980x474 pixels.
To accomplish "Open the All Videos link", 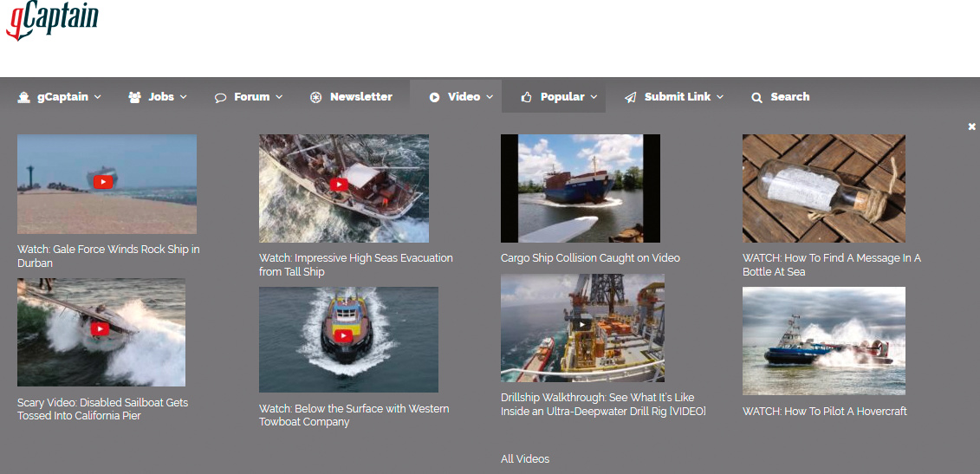I will 525,459.
